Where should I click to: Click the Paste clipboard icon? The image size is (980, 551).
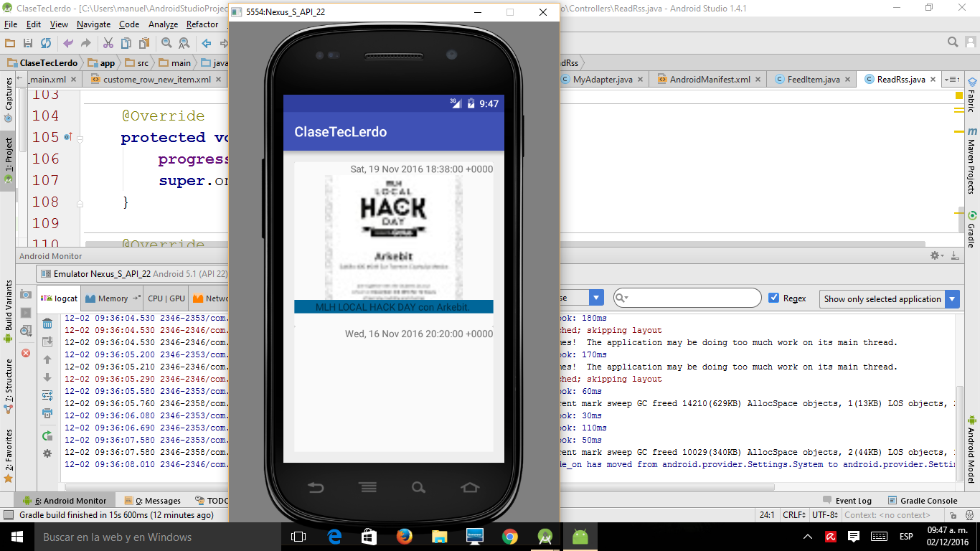[144, 43]
